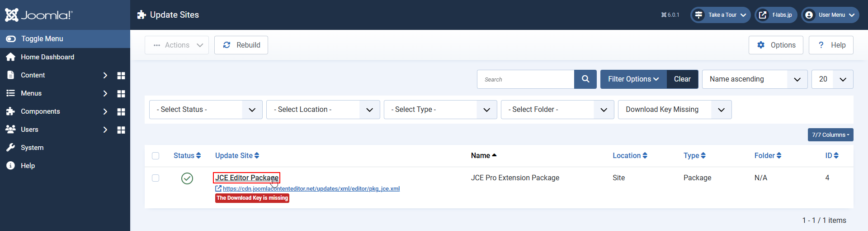The width and height of the screenshot is (868, 231).
Task: Check the JCE Editor Package row checkbox
Action: pos(156,178)
